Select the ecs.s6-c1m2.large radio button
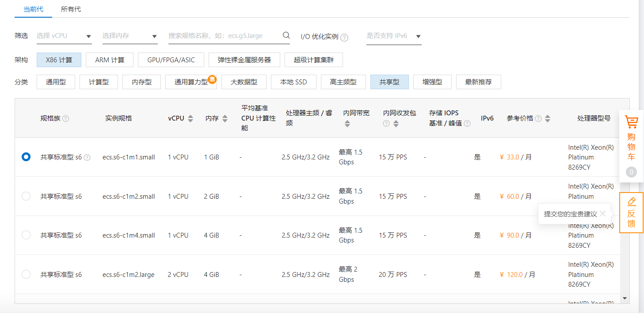This screenshot has width=644, height=318. [26, 274]
